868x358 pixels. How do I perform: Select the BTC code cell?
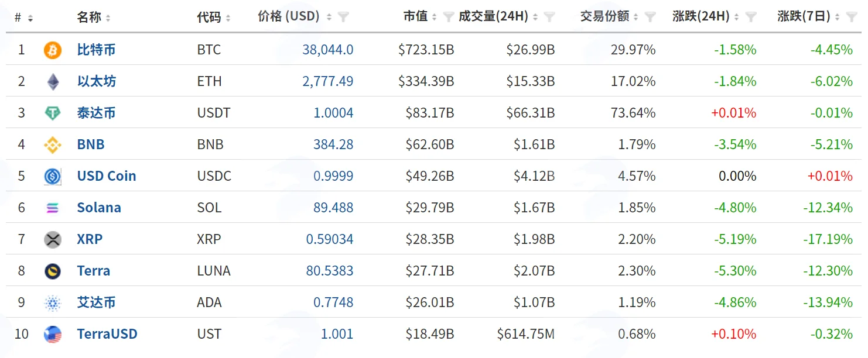pos(209,50)
